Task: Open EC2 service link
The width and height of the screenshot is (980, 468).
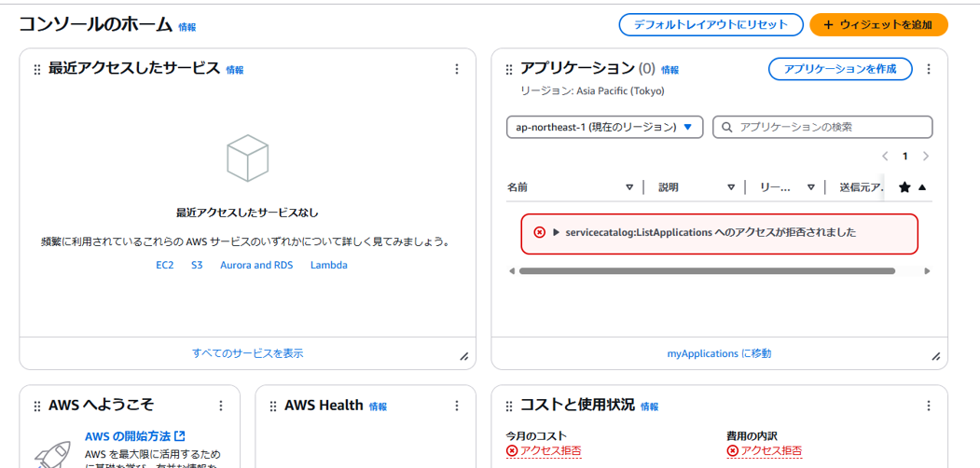Action: click(164, 265)
